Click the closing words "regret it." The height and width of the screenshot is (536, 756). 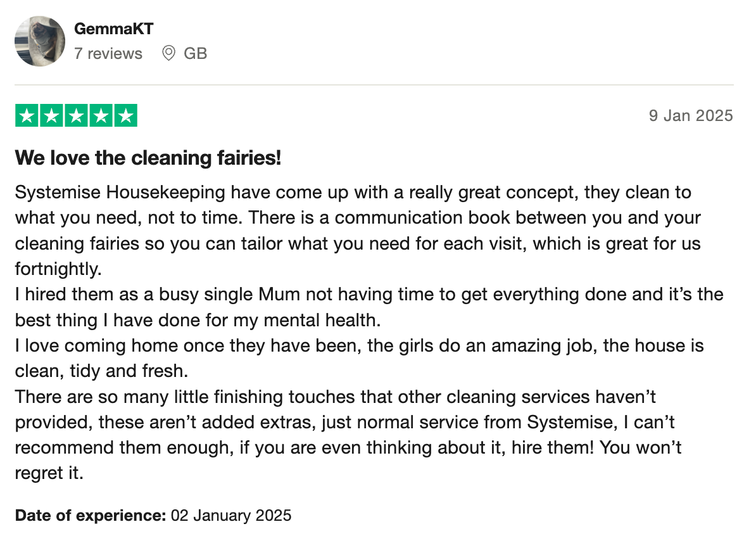coord(49,473)
